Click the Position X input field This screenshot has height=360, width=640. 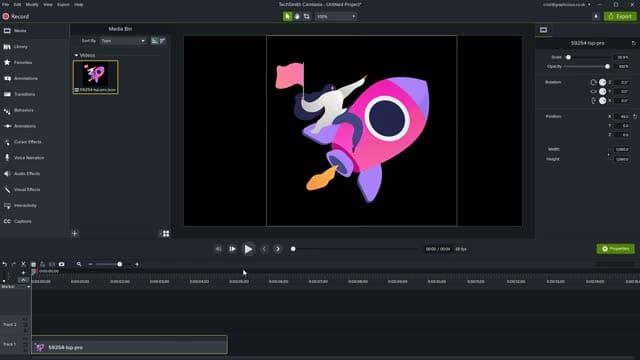coord(622,116)
